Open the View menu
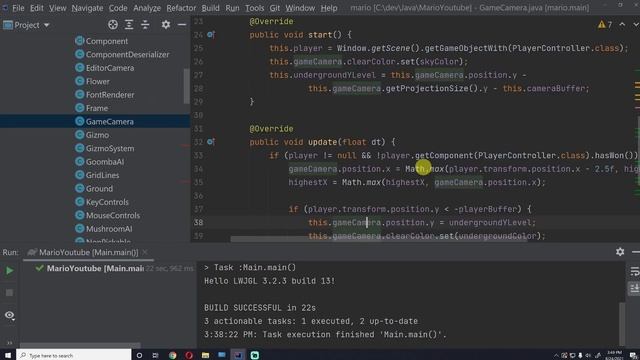 pos(58,8)
